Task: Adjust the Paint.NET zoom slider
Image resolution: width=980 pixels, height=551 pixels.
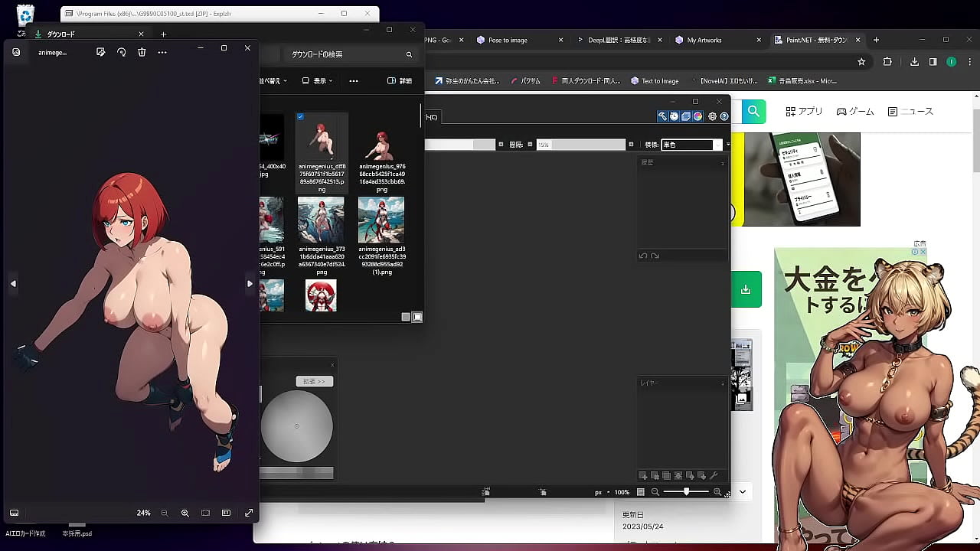Action: tap(686, 492)
